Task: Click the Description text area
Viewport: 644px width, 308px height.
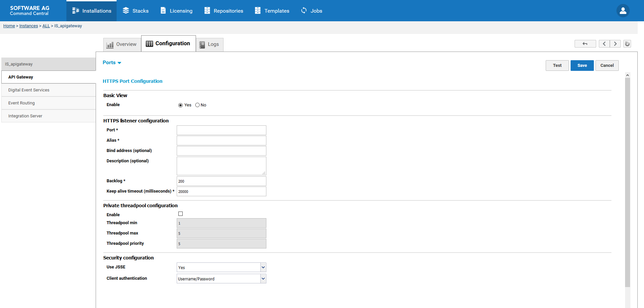Action: coord(222,166)
